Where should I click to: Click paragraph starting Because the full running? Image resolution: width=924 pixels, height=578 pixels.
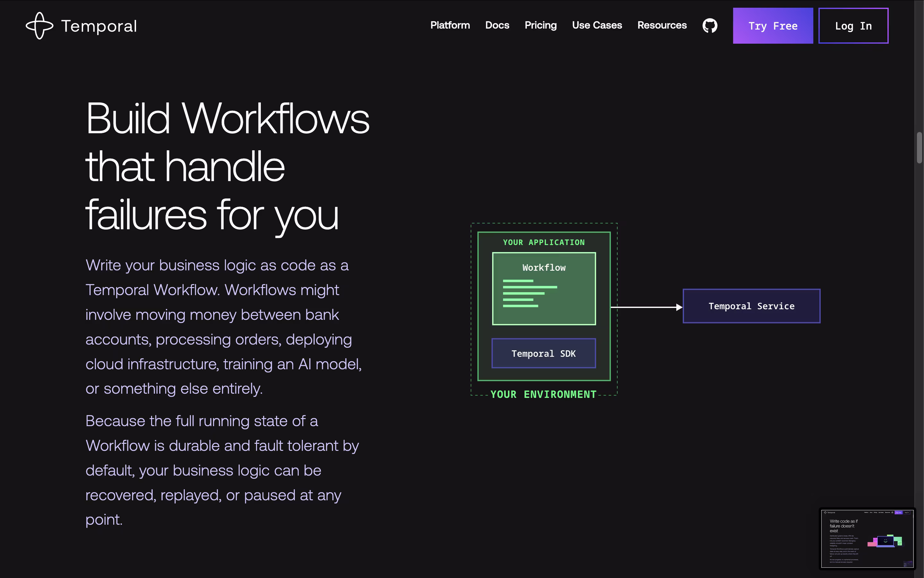click(x=222, y=470)
